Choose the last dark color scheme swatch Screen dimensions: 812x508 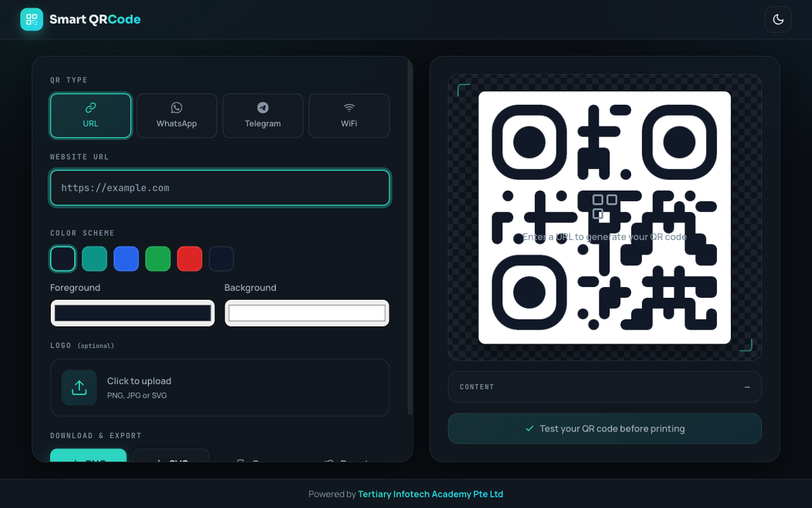[x=221, y=258]
